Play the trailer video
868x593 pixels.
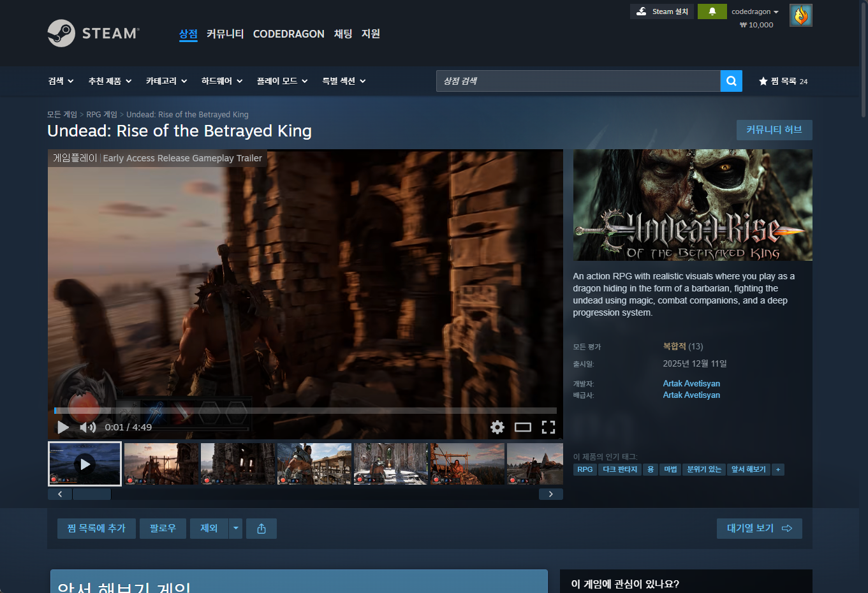tap(63, 427)
